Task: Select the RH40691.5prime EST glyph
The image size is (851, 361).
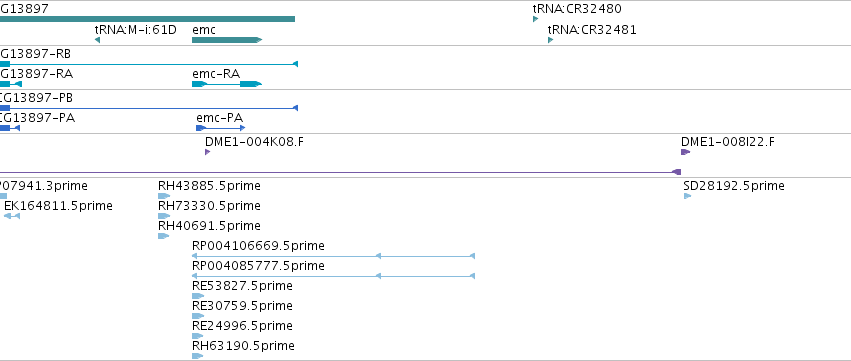Action: (163, 236)
